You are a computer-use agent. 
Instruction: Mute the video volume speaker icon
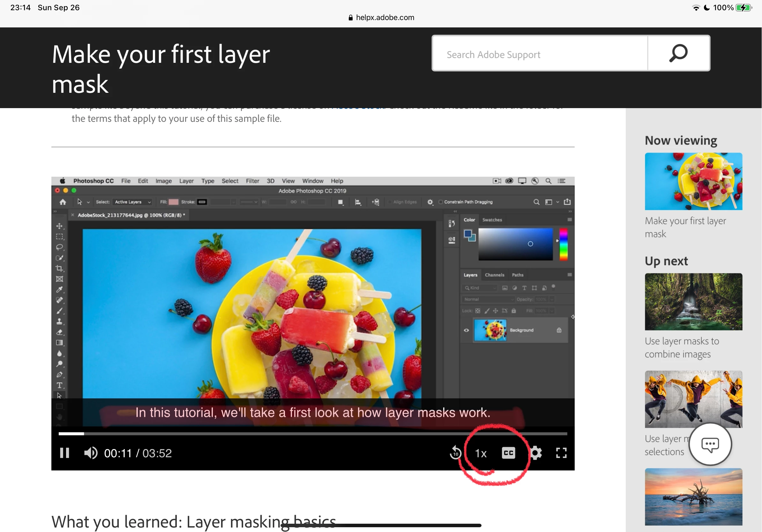click(x=91, y=453)
